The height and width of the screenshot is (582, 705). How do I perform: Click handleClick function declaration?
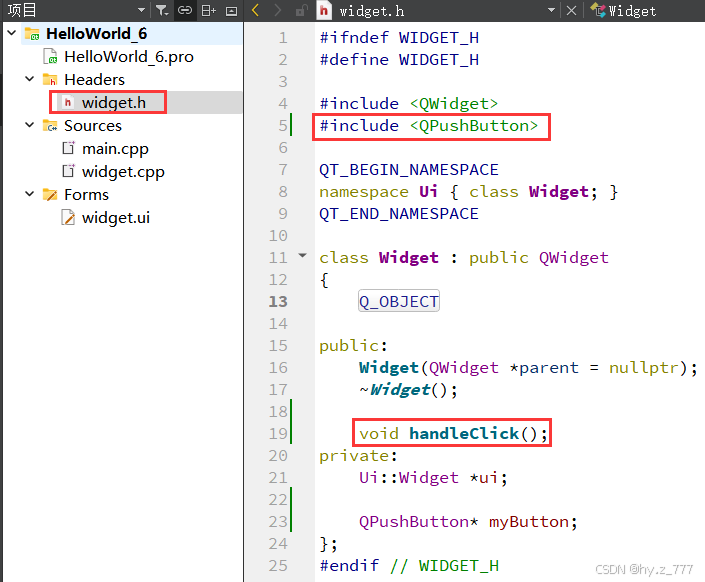tap(453, 434)
